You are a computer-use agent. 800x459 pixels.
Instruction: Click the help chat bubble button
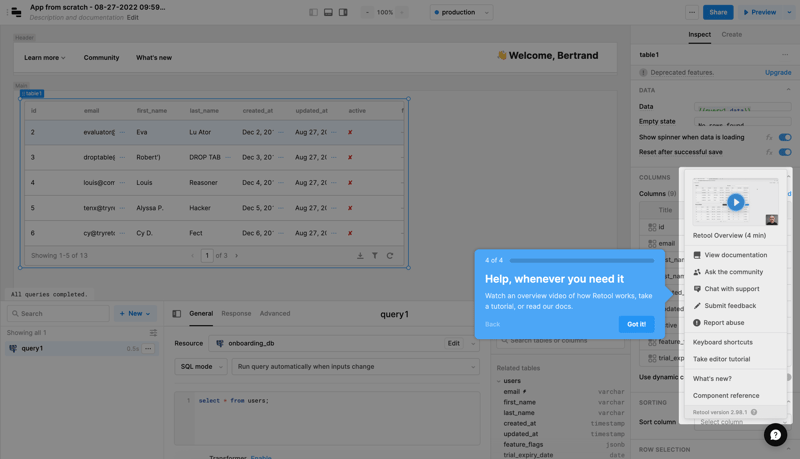[x=775, y=435]
